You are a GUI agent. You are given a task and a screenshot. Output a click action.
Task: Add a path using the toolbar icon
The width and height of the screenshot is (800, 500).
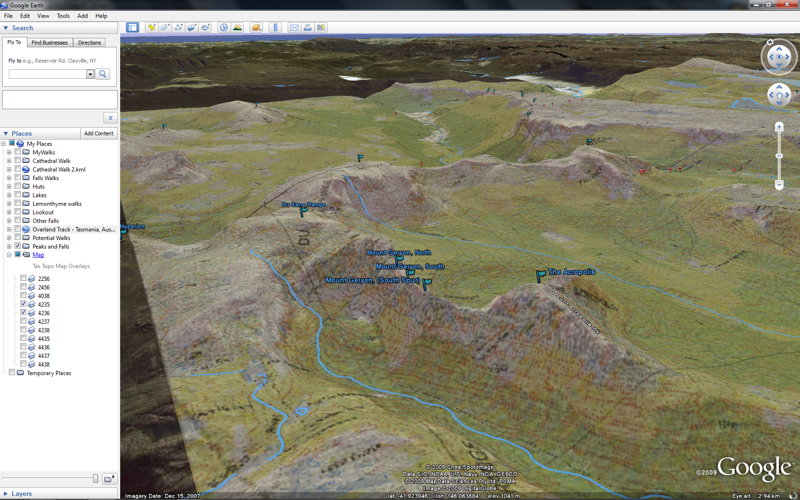point(179,28)
